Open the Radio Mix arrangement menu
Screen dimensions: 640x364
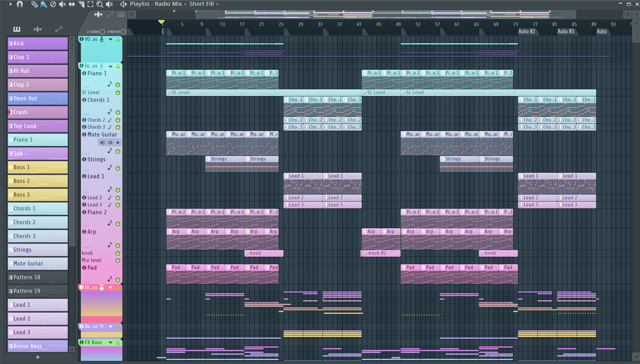tap(168, 4)
